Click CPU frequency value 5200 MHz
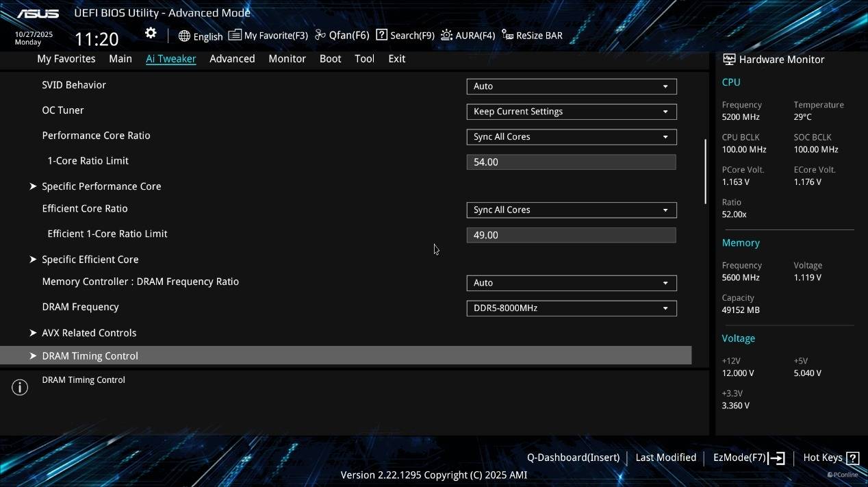 [x=741, y=117]
